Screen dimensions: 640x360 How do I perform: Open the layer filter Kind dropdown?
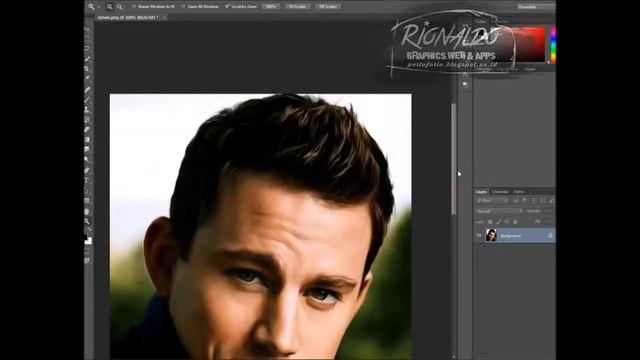[x=492, y=200]
